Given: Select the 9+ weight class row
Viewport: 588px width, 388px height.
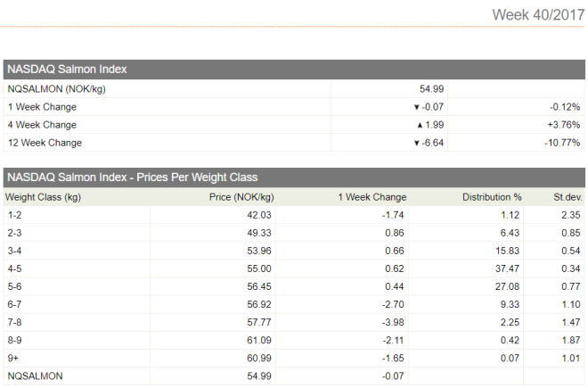Looking at the screenshot, I should pyautogui.click(x=294, y=359).
